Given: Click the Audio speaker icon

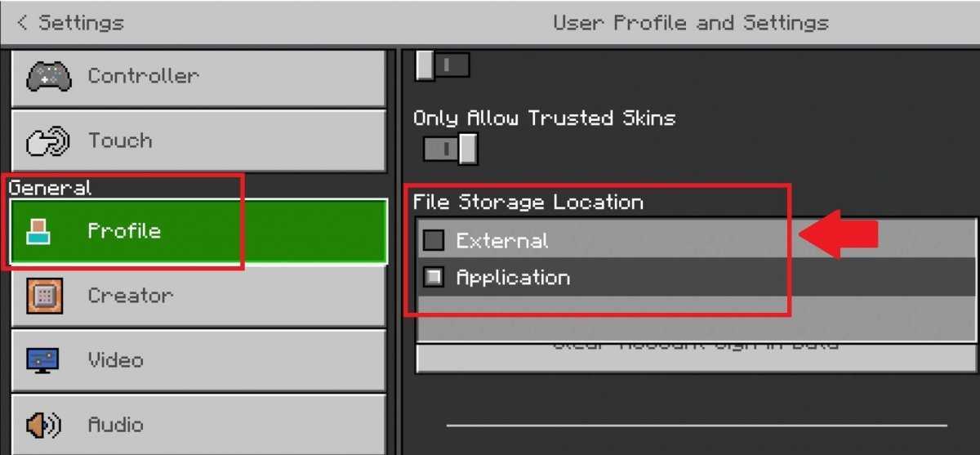Looking at the screenshot, I should click(x=43, y=425).
